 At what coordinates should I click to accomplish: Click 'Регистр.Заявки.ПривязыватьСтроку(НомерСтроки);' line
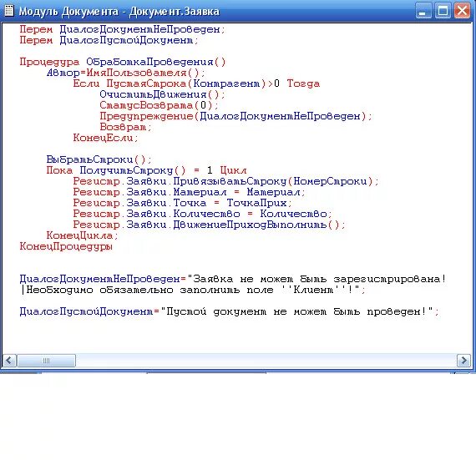(226, 181)
